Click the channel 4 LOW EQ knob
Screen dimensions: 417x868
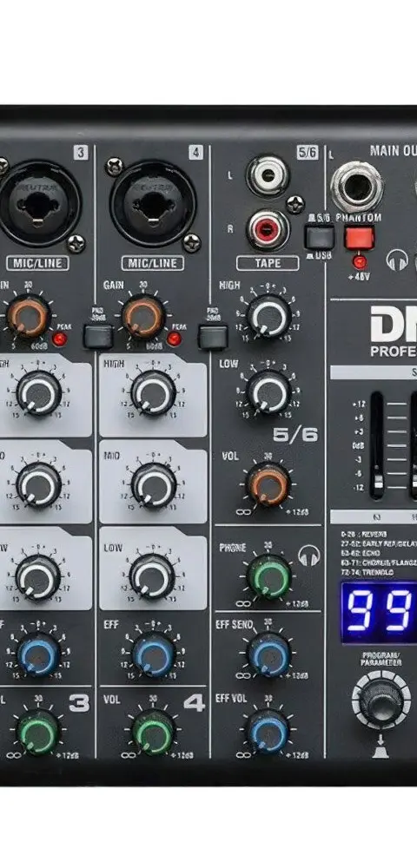pyautogui.click(x=152, y=577)
